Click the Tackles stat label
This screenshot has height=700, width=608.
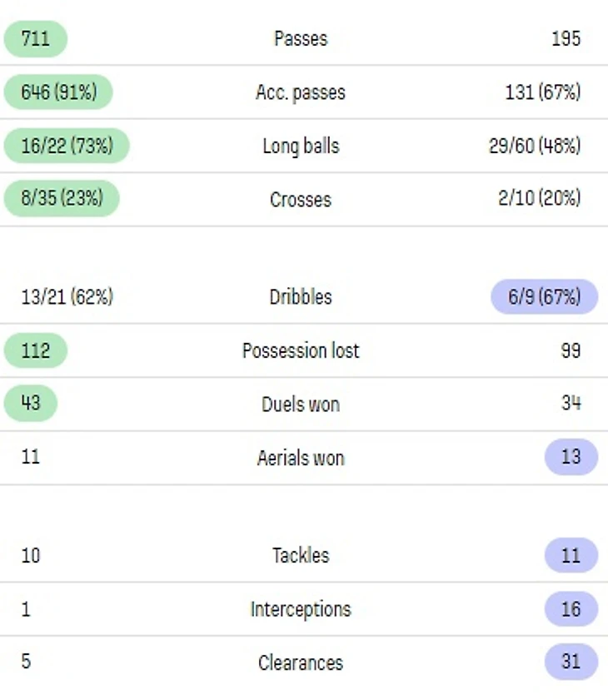(301, 555)
